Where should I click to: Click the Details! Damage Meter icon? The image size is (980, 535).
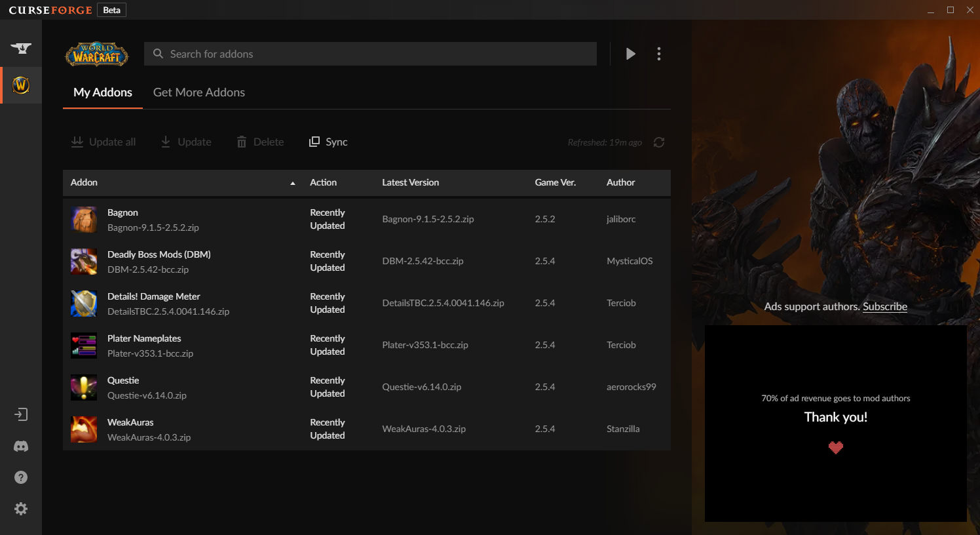coord(84,304)
